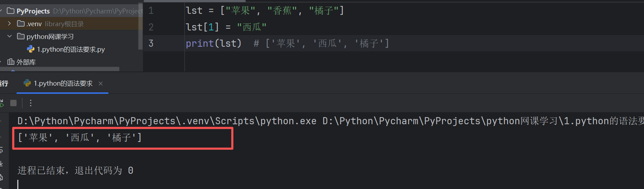Click line number 2 in editor gutter

(151, 27)
